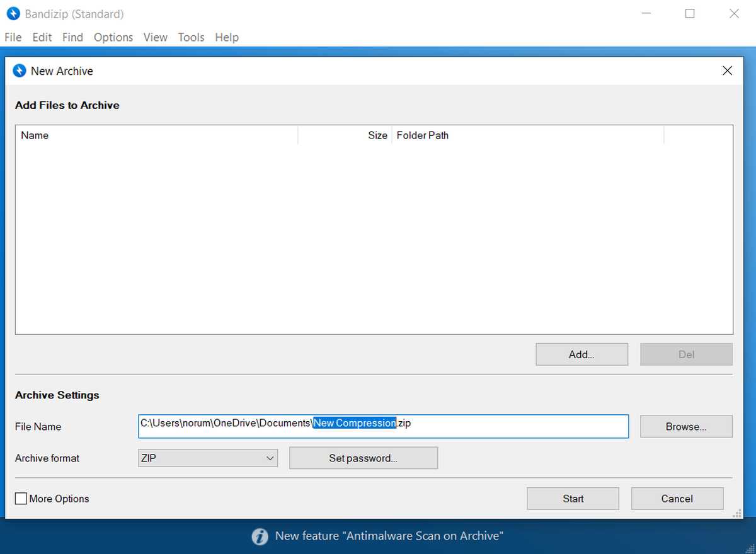This screenshot has width=756, height=554.
Task: Click the Add button to add files
Action: 581,354
